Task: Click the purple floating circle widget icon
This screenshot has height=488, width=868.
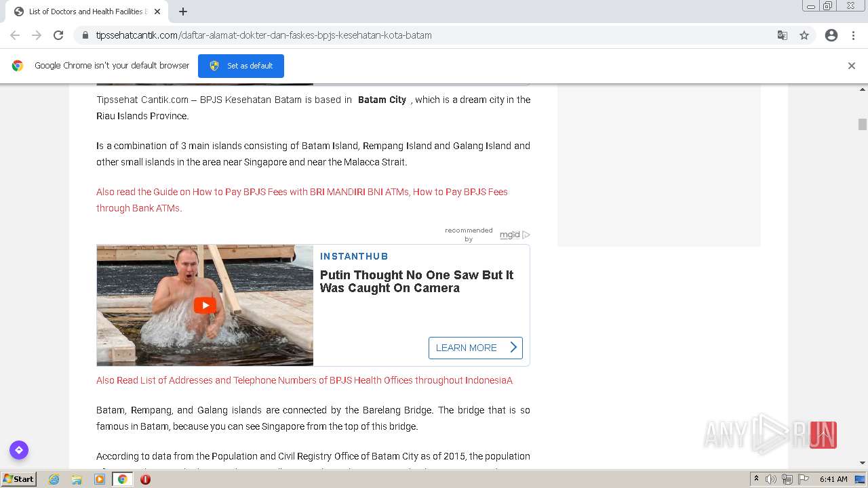Action: point(19,450)
